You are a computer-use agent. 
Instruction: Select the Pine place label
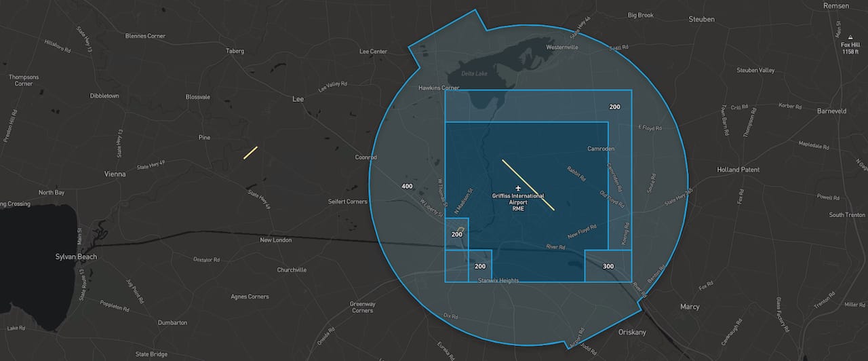coord(205,137)
